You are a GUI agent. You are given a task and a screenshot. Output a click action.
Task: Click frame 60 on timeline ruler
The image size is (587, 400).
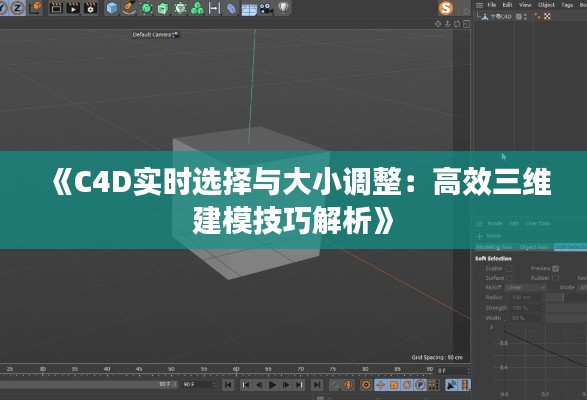tap(236, 369)
